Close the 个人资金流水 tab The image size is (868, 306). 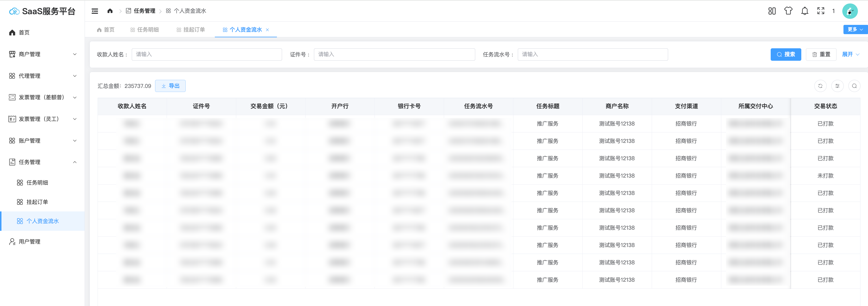click(x=268, y=30)
